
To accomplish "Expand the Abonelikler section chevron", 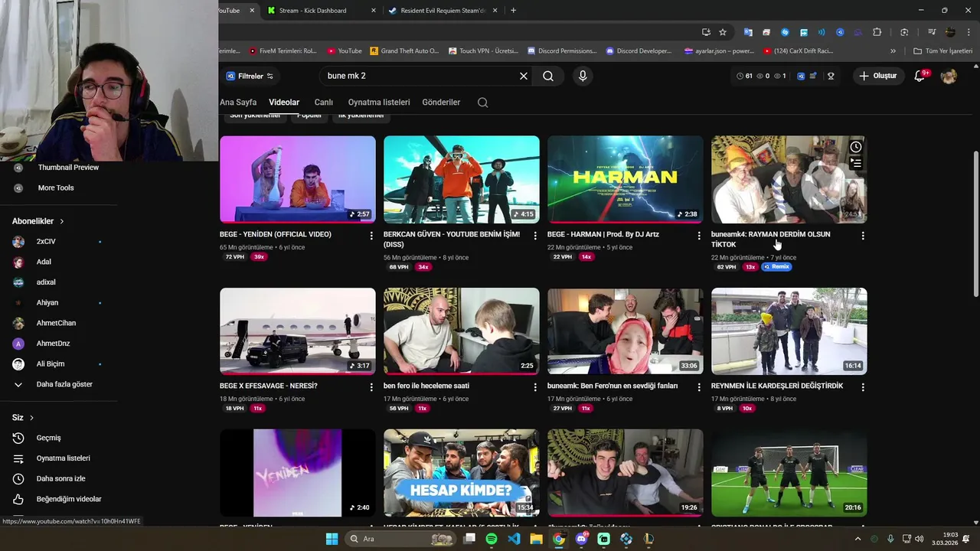I will (x=61, y=221).
